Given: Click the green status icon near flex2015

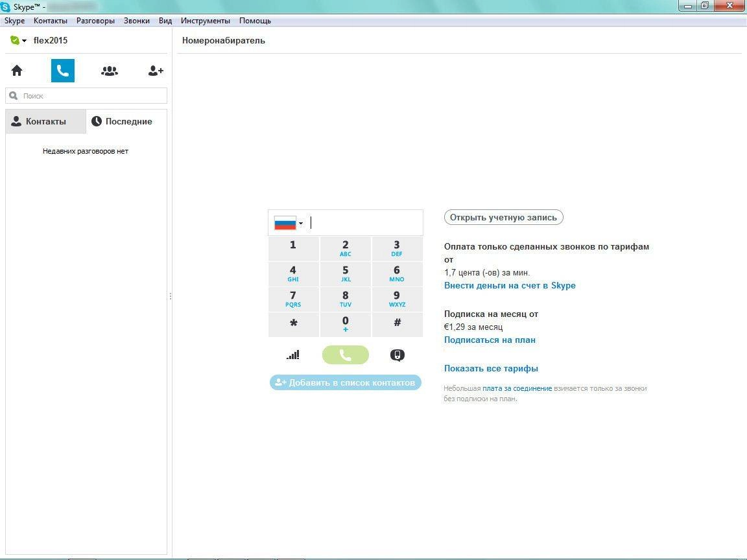Looking at the screenshot, I should [x=15, y=40].
